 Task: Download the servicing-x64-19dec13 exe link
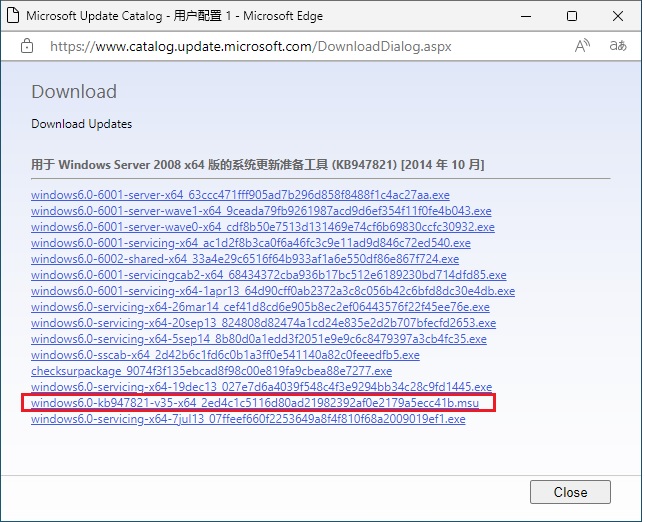tap(261, 387)
